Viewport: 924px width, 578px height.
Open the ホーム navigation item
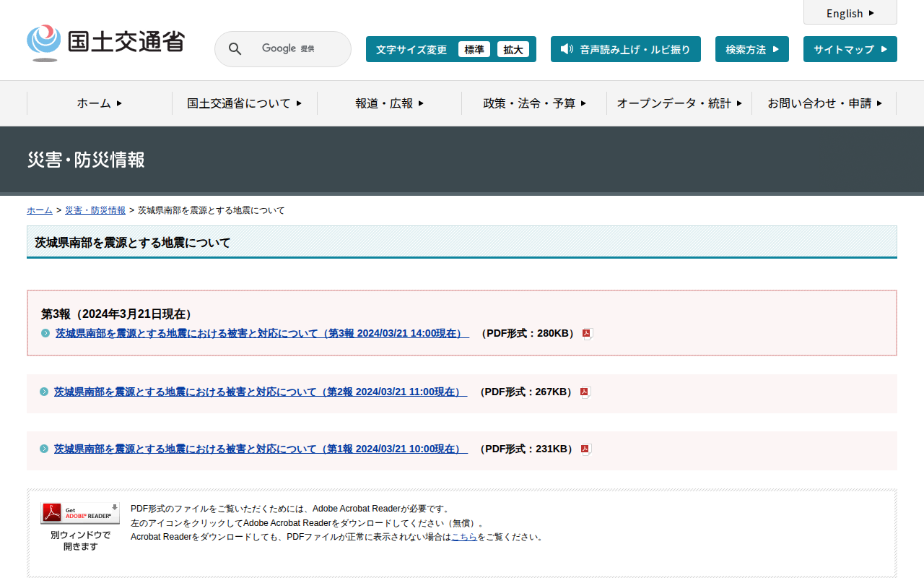(x=99, y=103)
